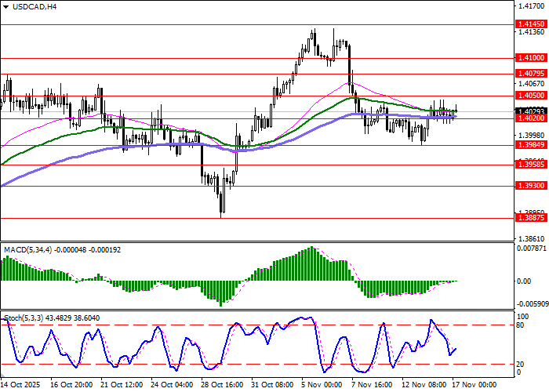The image size is (549, 392).
Task: Click the 21 Oct 12:00 time label
Action: (122, 385)
